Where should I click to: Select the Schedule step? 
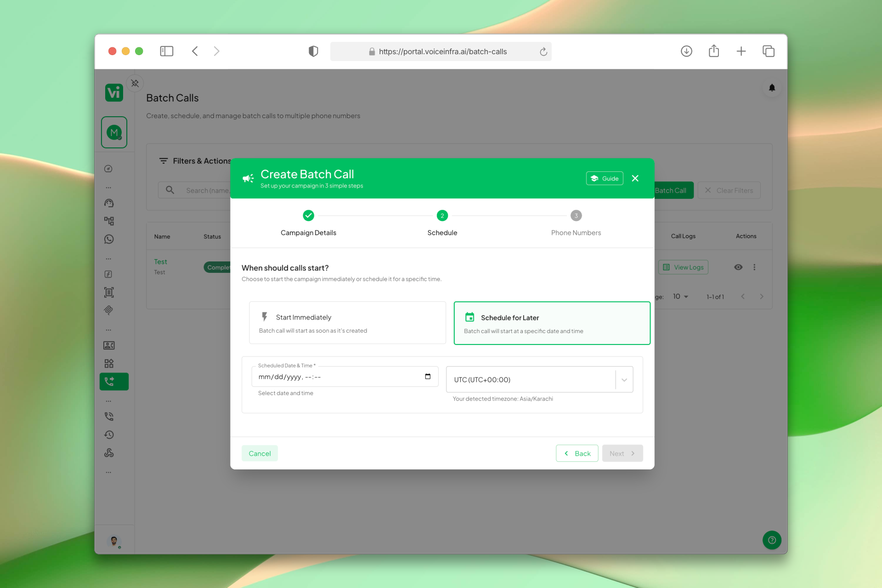(442, 223)
